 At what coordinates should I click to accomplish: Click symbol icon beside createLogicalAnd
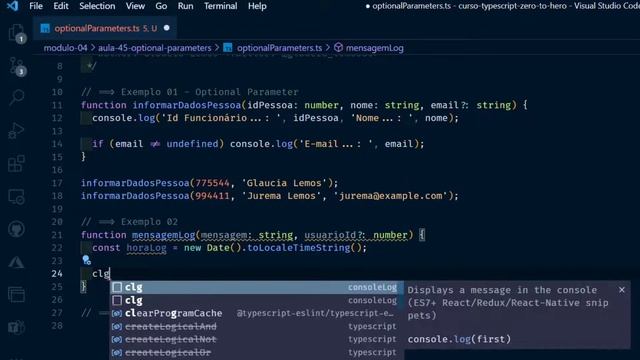pyautogui.click(x=117, y=327)
